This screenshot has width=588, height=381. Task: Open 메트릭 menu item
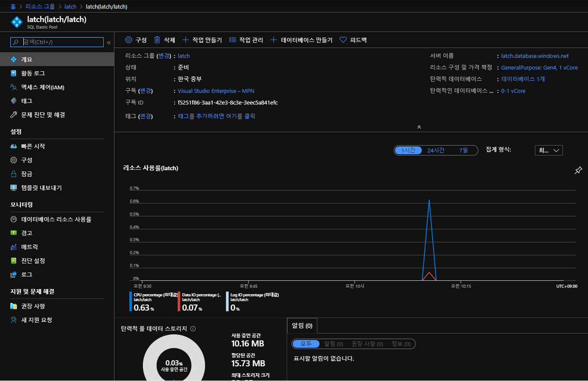(x=57, y=247)
